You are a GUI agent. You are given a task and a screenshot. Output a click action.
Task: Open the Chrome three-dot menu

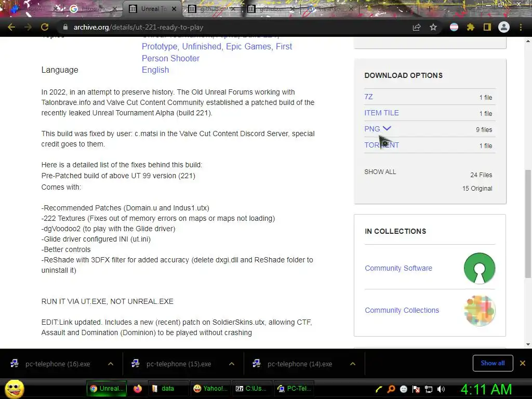[521, 27]
